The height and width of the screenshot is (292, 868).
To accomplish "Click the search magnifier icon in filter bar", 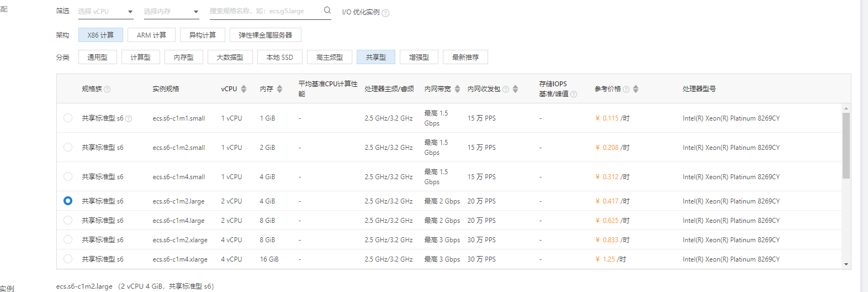I will pos(327,11).
